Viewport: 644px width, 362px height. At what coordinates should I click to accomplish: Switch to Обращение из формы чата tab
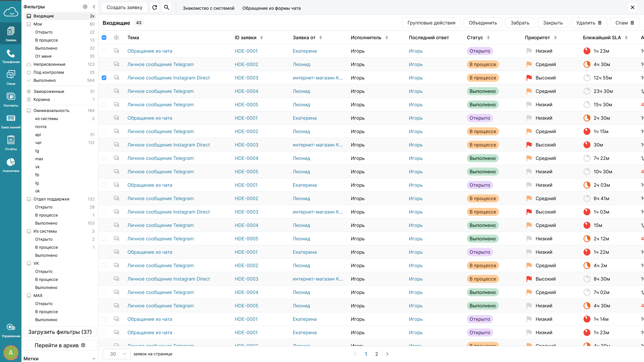[272, 8]
